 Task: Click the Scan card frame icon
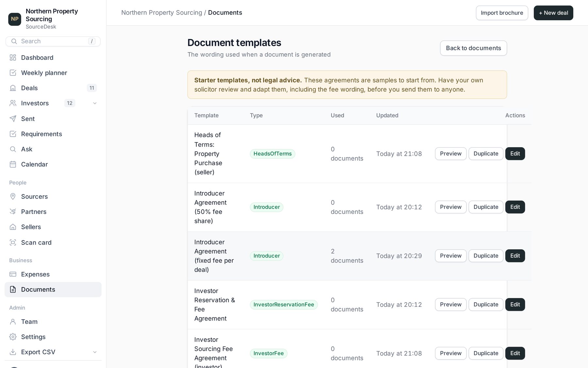[13, 242]
